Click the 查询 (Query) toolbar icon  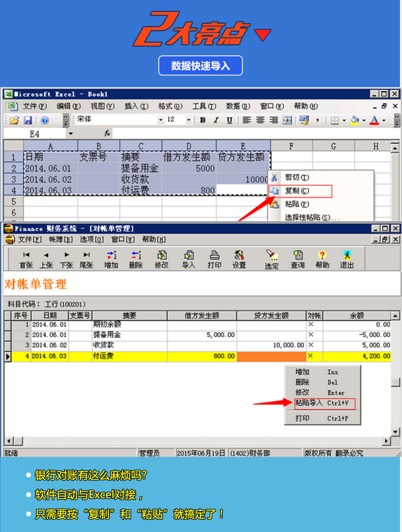(x=297, y=259)
